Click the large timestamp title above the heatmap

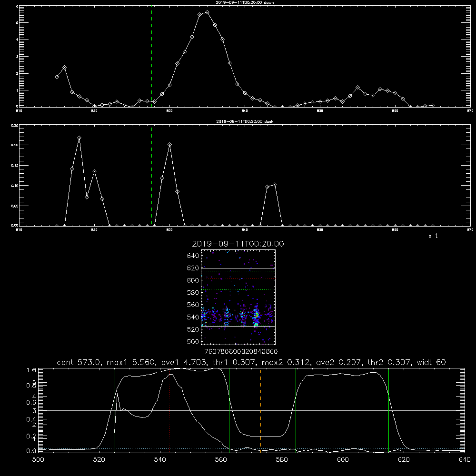click(x=238, y=244)
